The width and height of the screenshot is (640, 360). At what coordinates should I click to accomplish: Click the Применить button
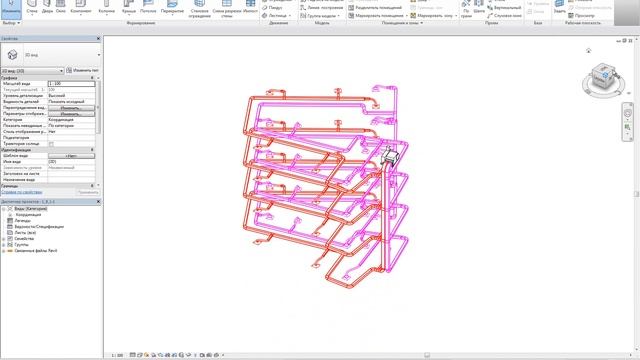pyautogui.click(x=88, y=192)
